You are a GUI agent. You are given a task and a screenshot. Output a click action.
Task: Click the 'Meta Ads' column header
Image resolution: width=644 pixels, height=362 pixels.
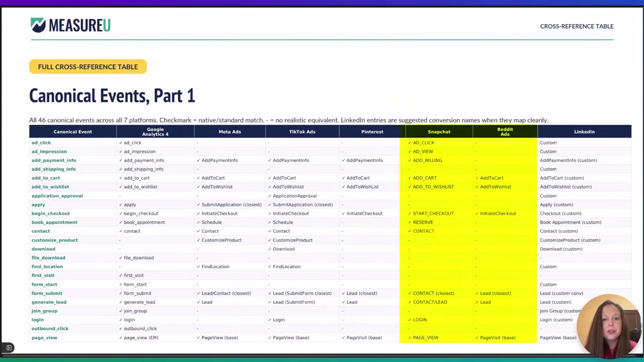(x=229, y=132)
